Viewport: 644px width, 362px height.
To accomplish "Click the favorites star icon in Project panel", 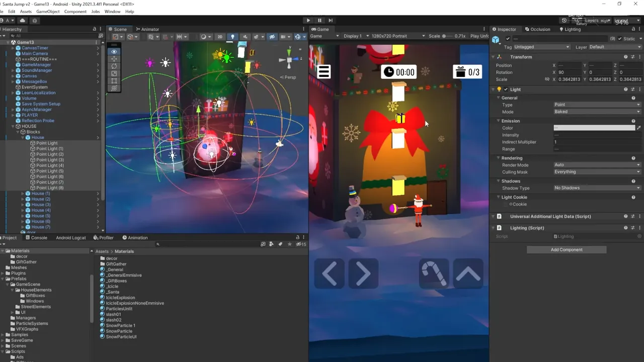I will [289, 244].
